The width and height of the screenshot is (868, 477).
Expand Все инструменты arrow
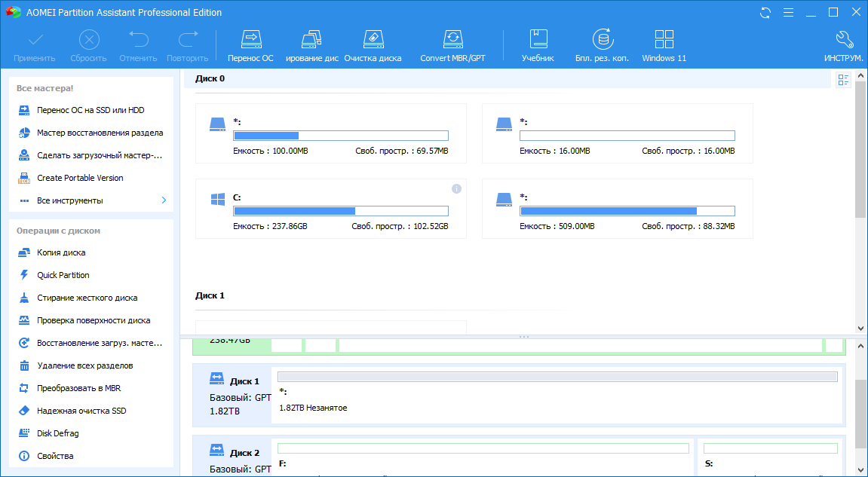coord(164,200)
